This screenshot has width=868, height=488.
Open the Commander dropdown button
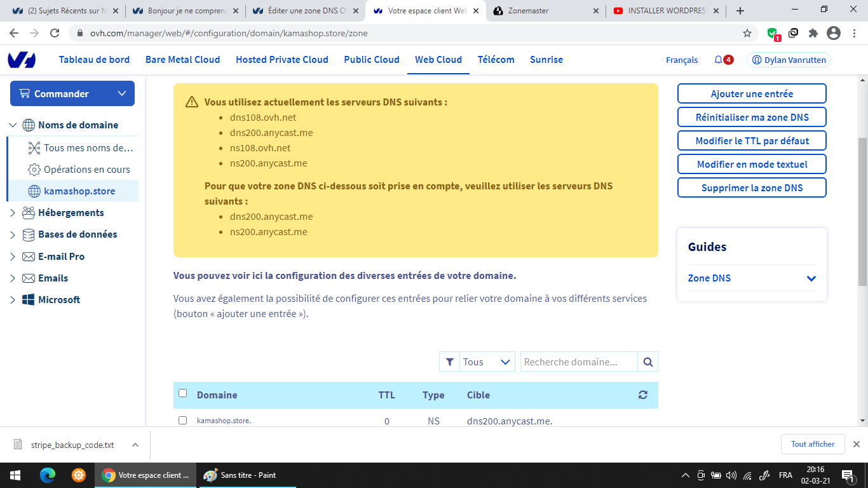point(72,93)
